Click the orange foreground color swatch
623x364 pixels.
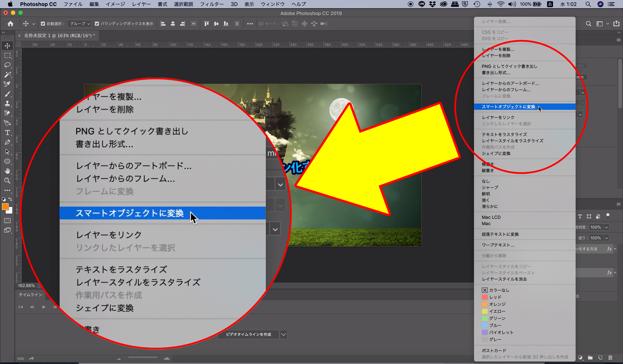[5, 207]
